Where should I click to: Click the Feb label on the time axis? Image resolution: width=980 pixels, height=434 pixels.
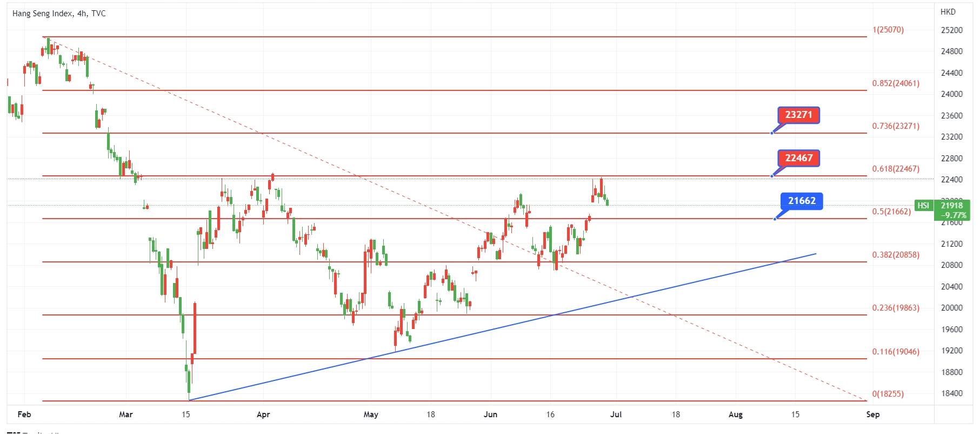click(x=24, y=415)
